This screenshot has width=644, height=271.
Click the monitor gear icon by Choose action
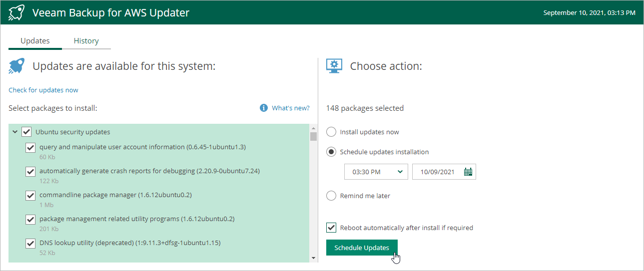tap(334, 66)
